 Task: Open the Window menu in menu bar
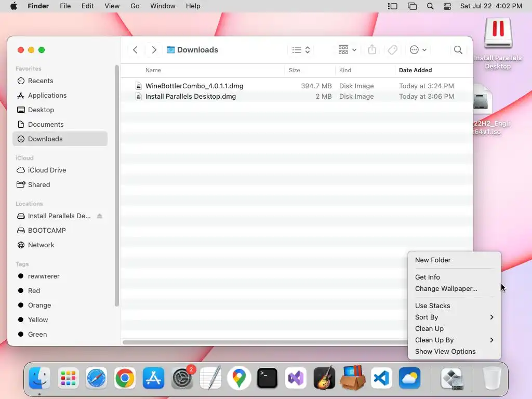click(163, 6)
